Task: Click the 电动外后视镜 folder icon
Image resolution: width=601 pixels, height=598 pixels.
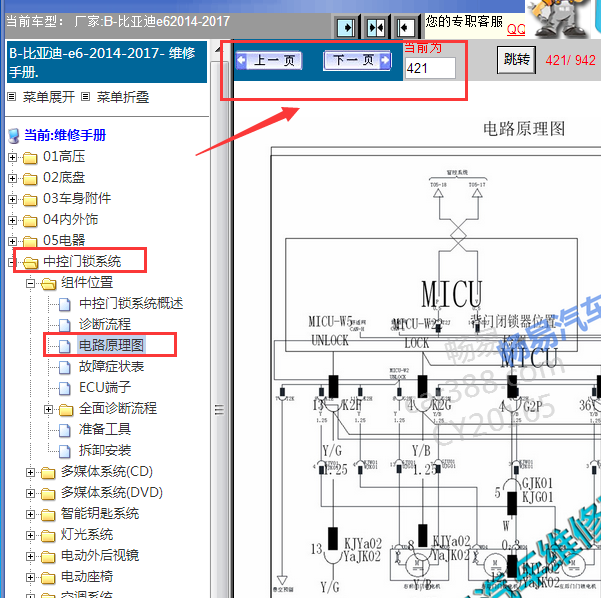Action: (x=48, y=557)
